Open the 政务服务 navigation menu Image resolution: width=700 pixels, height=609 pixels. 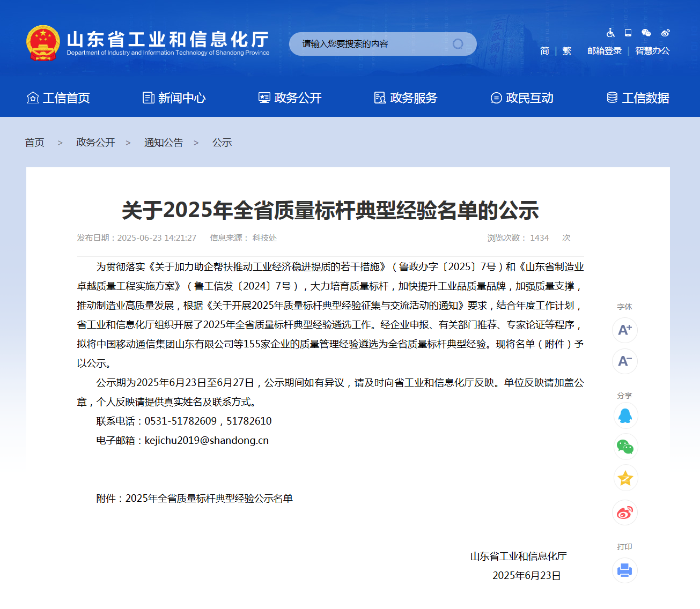[414, 98]
